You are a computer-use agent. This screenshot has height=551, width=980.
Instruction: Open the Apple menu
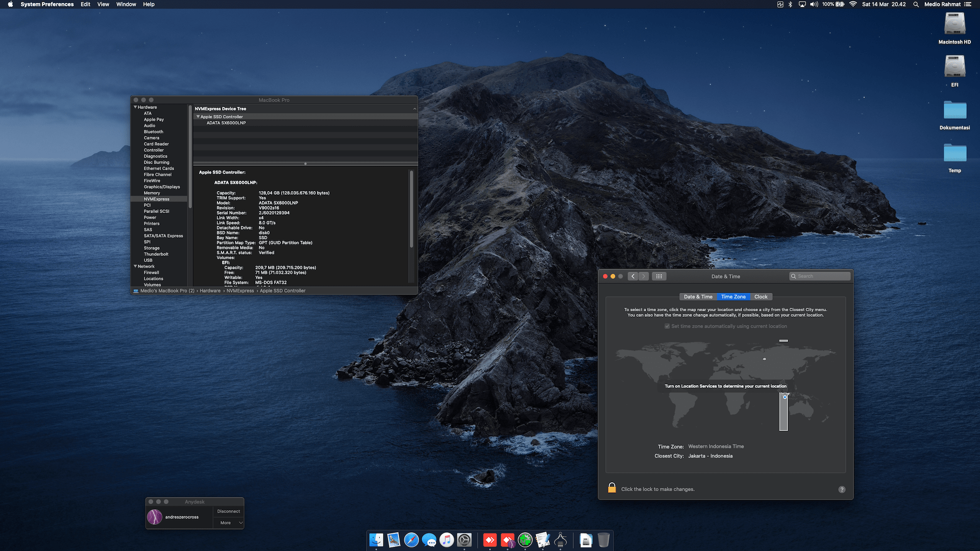click(x=10, y=4)
